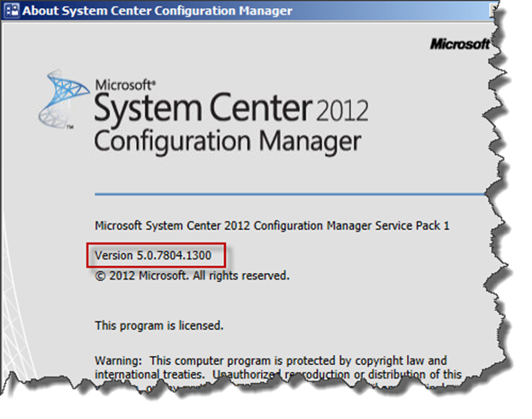Click the blue horizontal divider line
Image resolution: width=532 pixels, height=419 pixels.
(x=291, y=195)
